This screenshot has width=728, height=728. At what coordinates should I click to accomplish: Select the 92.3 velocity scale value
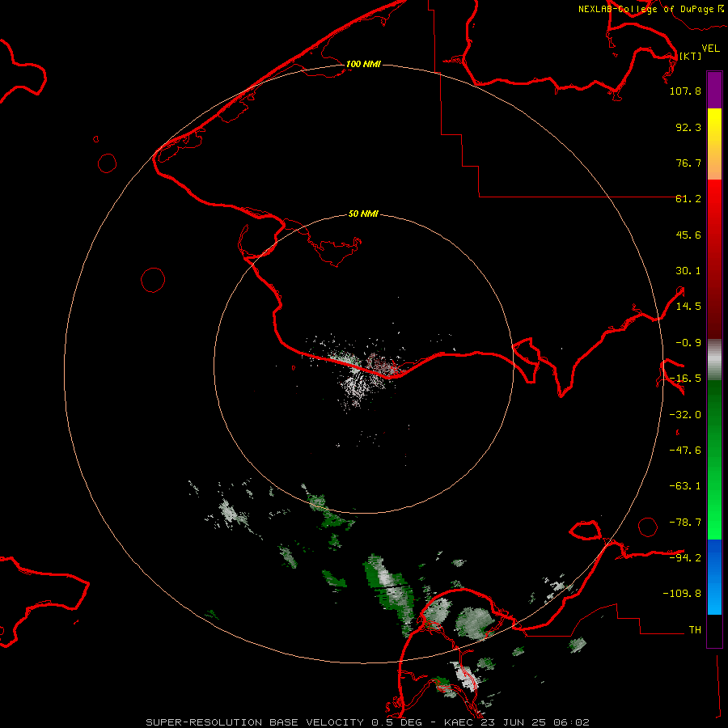coord(688,127)
